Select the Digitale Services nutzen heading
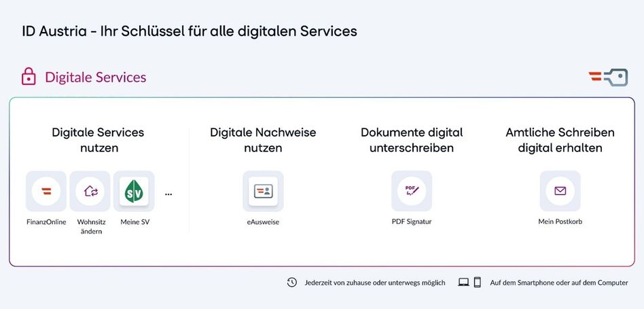644x309 pixels. (98, 140)
